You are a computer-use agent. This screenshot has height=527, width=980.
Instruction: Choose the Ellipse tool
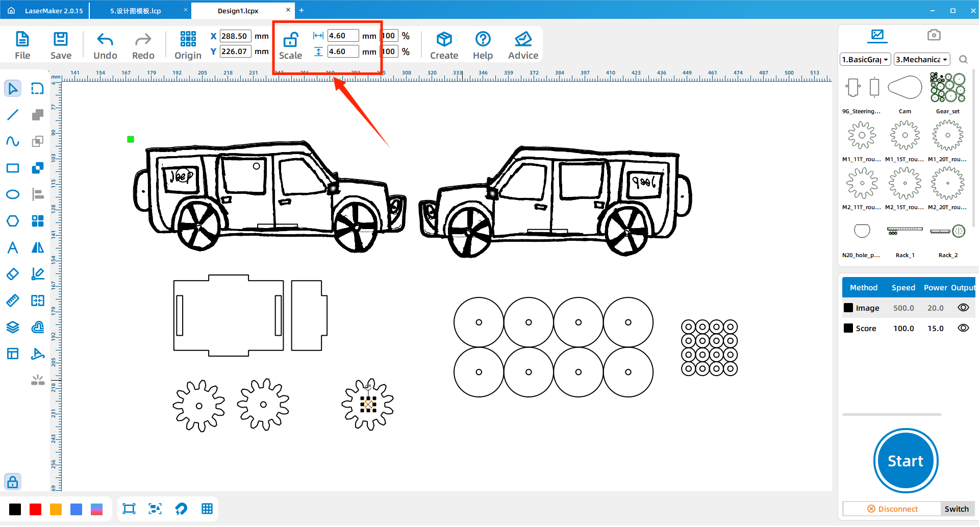tap(13, 194)
